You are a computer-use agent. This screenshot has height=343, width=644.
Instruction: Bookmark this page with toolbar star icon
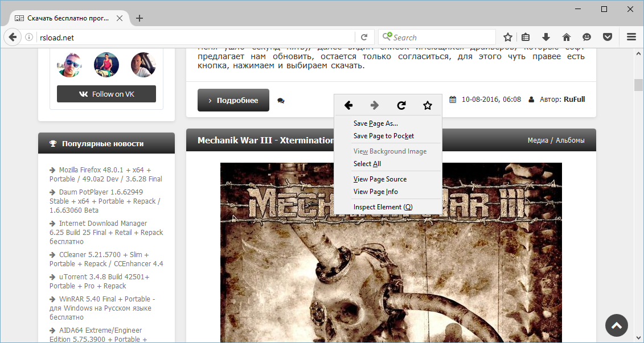[508, 38]
